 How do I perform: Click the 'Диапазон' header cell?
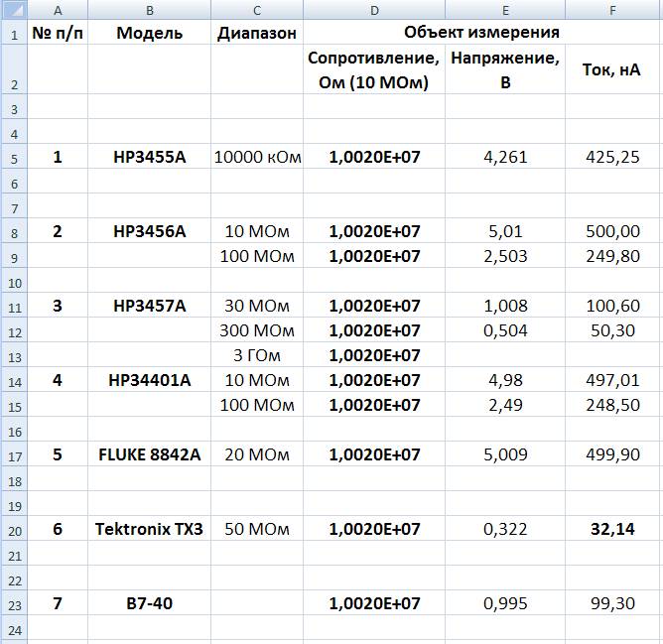point(257,32)
